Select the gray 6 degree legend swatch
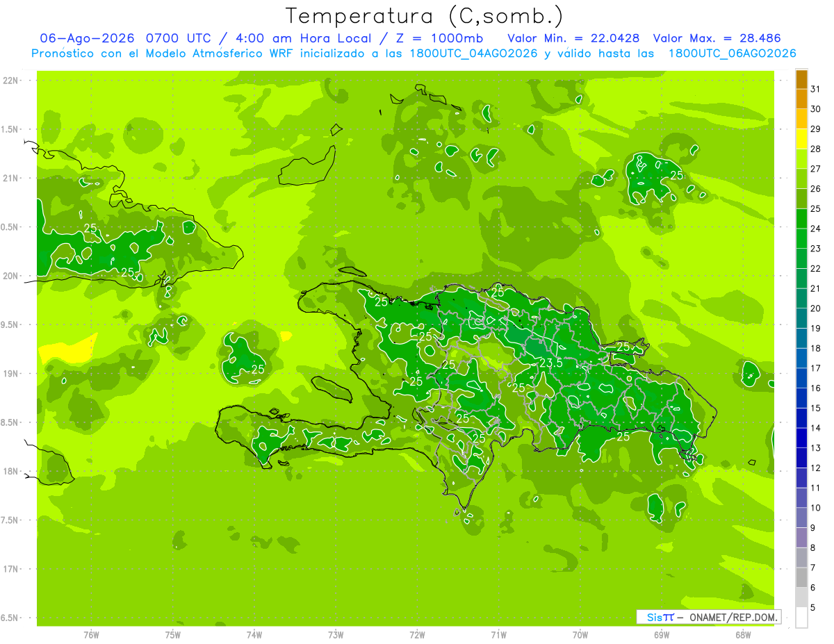Screen dimensions: 834x644 click(x=801, y=578)
